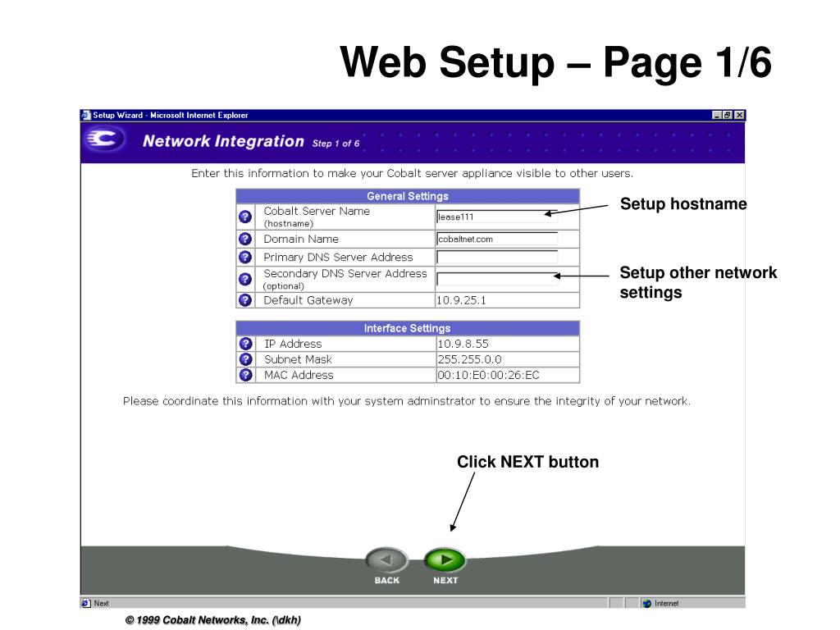
Task: Open help for Primary DNS Server Address
Action: 244,257
